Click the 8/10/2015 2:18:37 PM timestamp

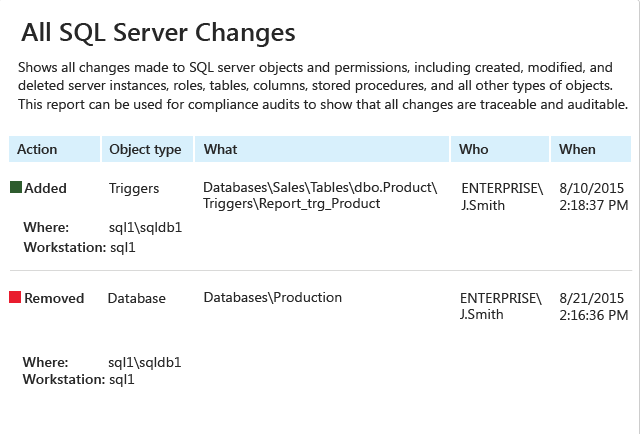(593, 196)
